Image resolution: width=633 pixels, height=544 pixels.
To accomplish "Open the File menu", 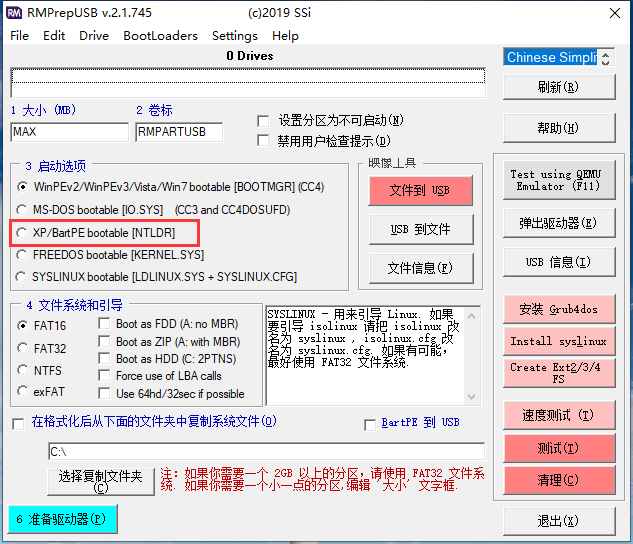I will 19,35.
